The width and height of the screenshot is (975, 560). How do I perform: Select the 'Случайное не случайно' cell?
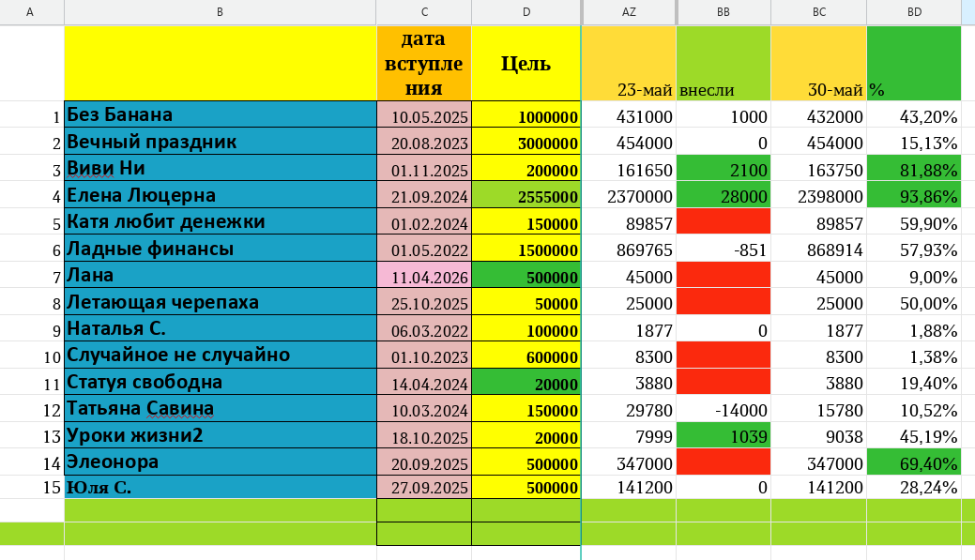[x=221, y=355]
